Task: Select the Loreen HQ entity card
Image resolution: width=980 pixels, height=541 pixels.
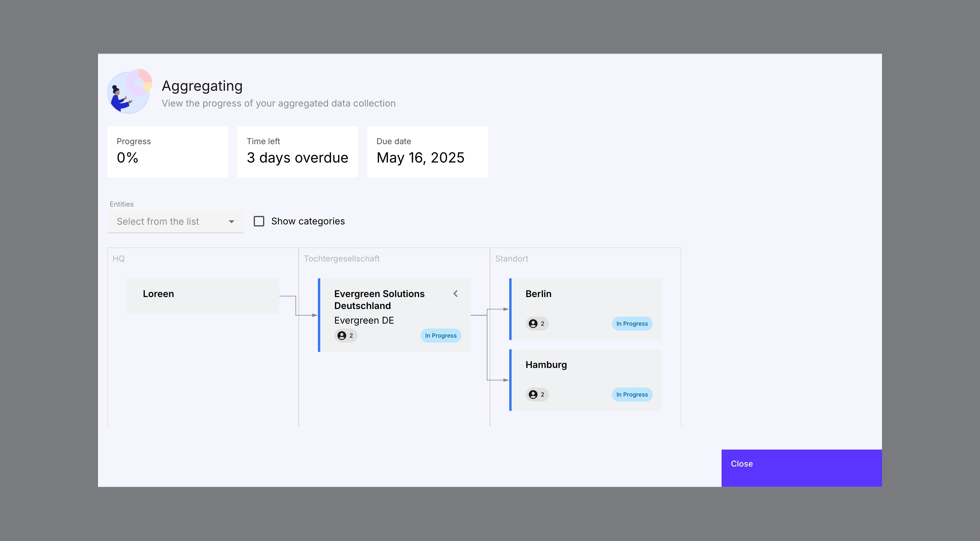Action: click(202, 296)
